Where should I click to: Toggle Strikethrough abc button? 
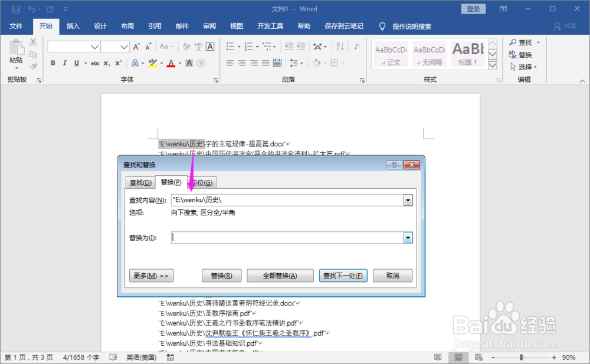(95, 63)
